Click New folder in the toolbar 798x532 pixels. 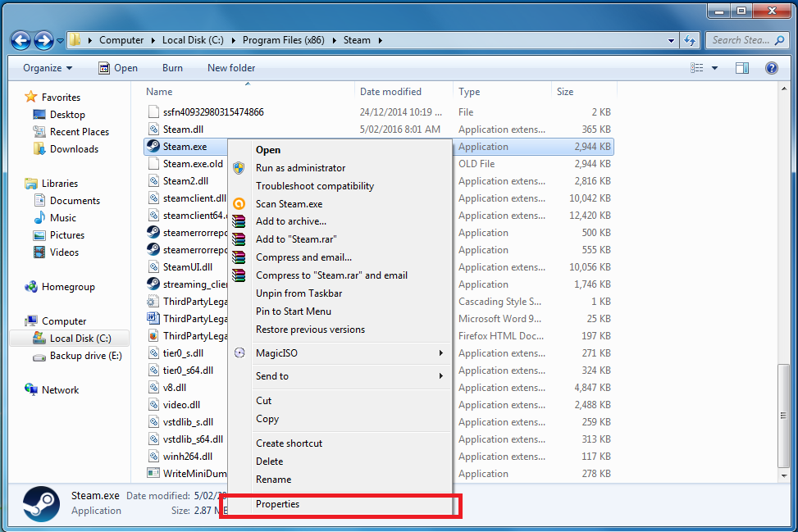(x=231, y=68)
